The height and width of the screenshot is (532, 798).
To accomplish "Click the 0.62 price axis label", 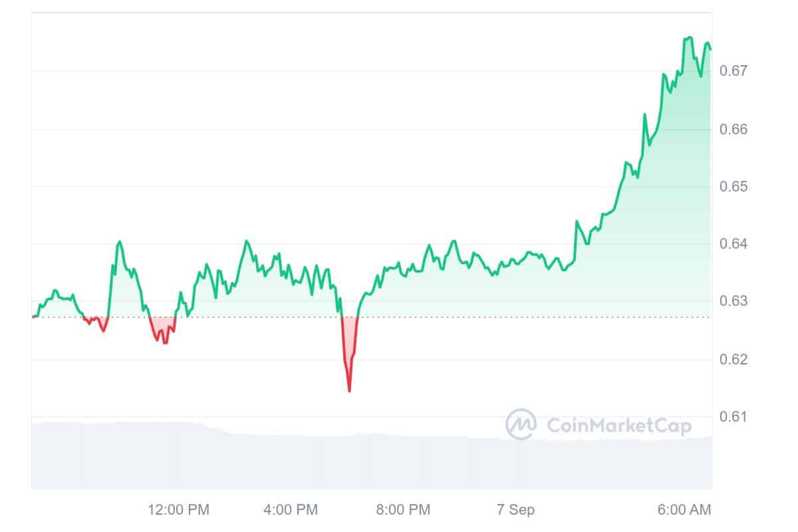I will click(735, 359).
